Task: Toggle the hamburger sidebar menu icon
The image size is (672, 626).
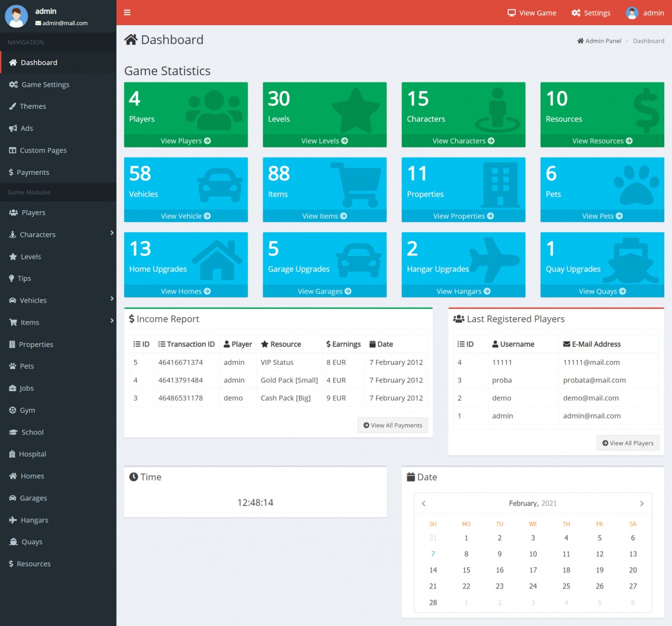Action: 127,12
